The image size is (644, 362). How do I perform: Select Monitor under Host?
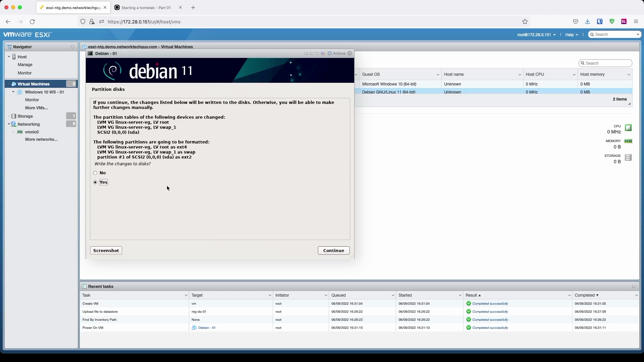(x=25, y=73)
